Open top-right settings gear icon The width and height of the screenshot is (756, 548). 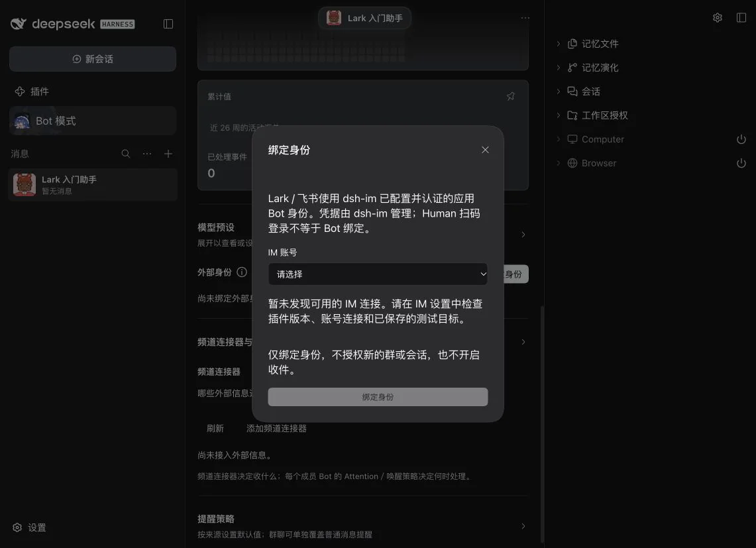click(x=718, y=18)
